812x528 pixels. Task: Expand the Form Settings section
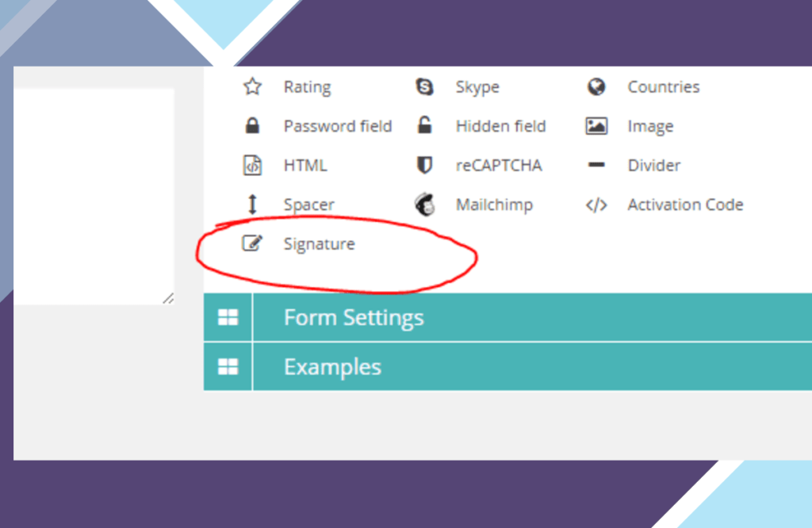click(x=507, y=317)
